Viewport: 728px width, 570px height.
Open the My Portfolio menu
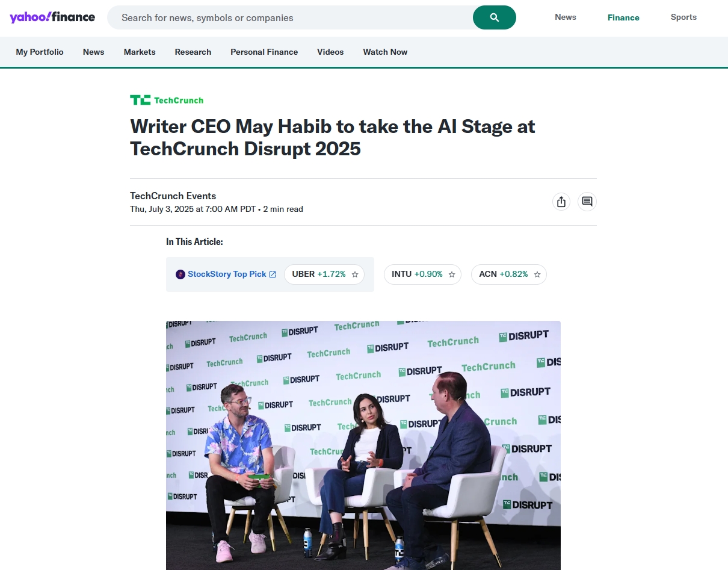[x=40, y=52]
